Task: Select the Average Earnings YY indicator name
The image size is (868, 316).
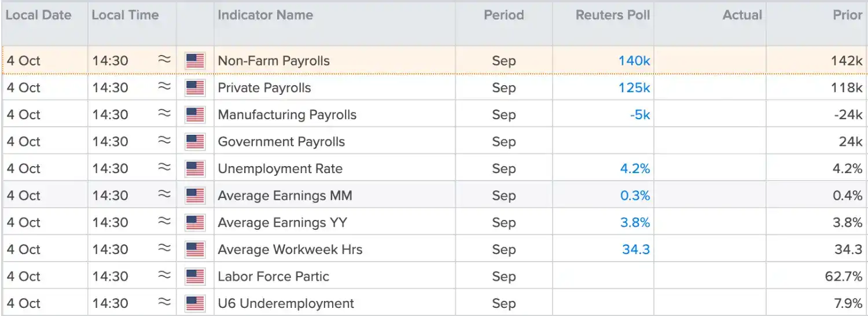Action: coord(282,223)
